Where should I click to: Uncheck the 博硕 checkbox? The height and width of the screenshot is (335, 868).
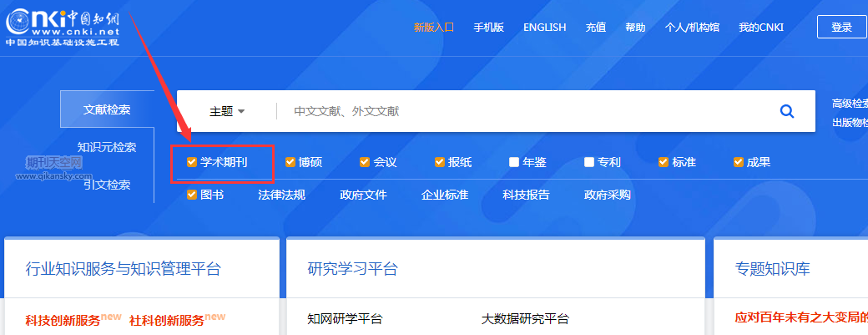tap(290, 162)
